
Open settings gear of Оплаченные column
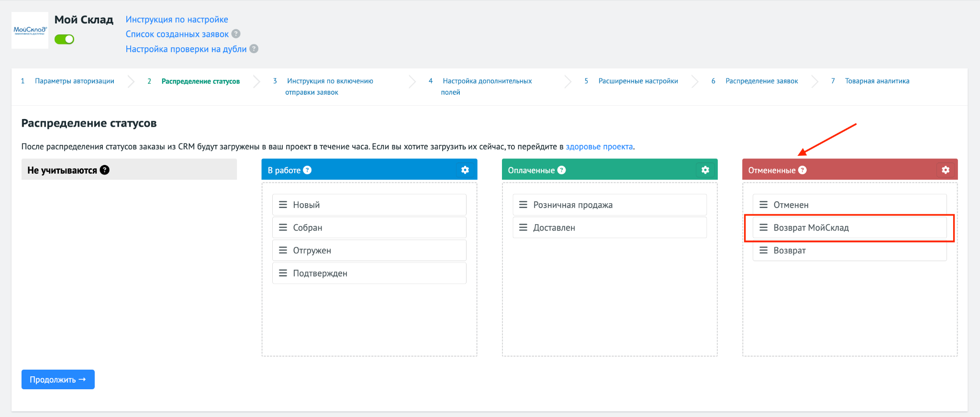coord(705,170)
